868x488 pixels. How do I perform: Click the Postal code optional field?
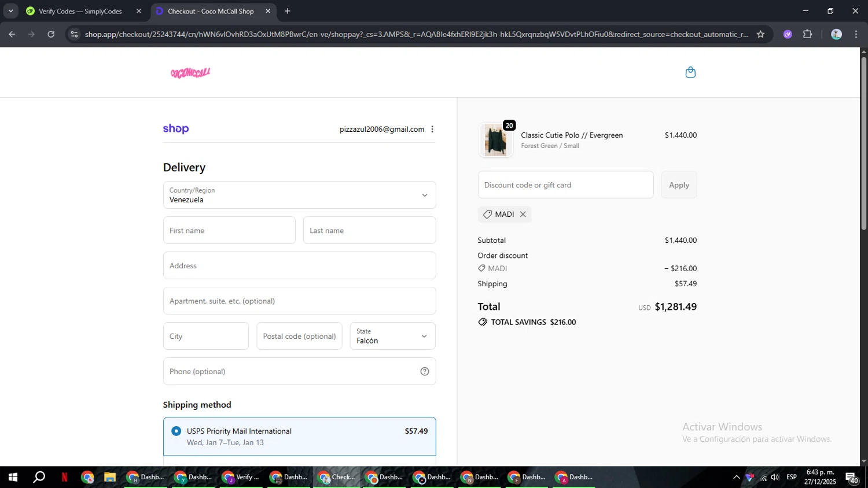(x=299, y=336)
